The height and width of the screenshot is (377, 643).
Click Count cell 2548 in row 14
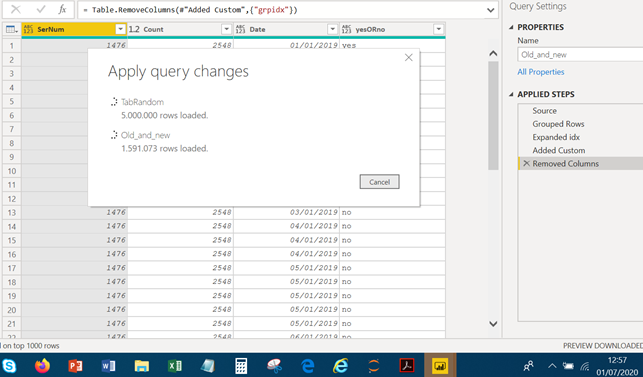[x=180, y=226]
